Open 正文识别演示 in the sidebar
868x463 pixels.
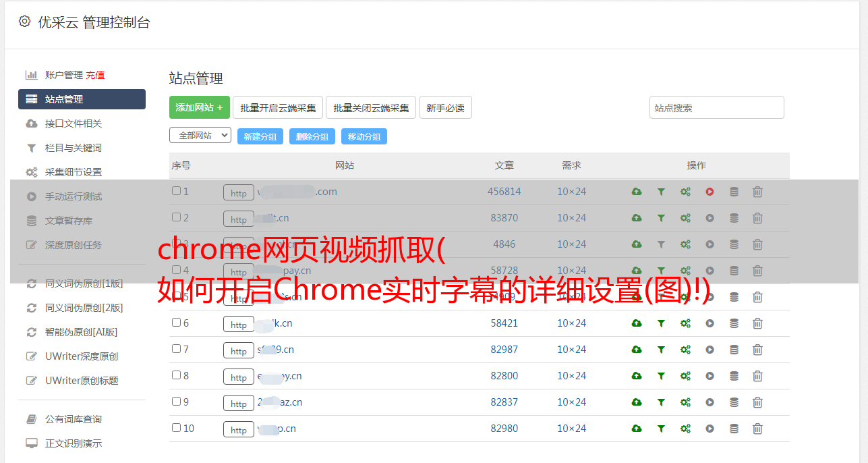coord(74,443)
